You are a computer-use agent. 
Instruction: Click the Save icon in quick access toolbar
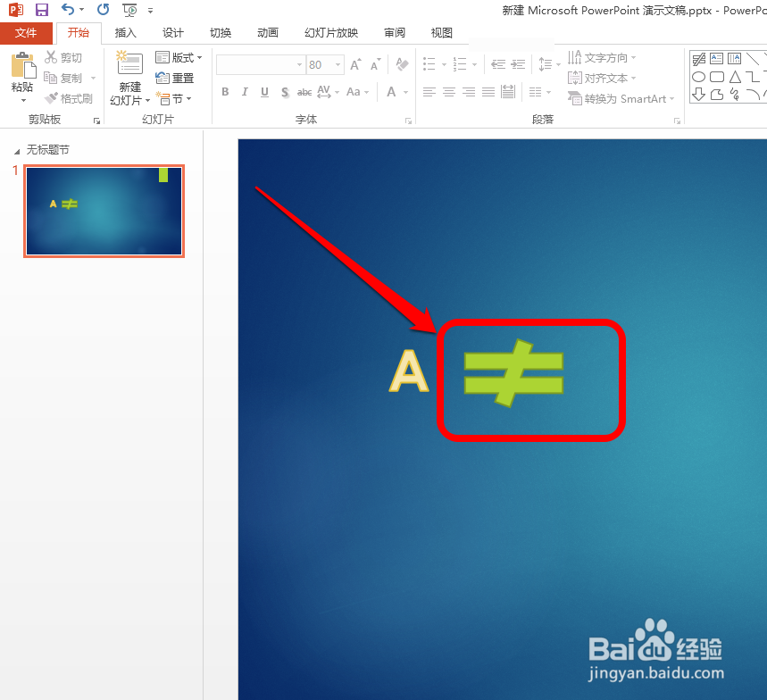[x=42, y=10]
